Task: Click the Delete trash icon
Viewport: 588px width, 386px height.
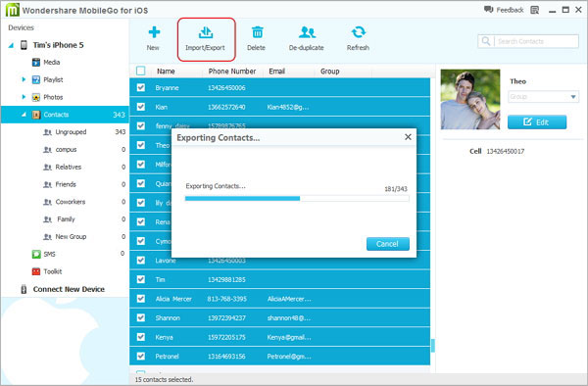Action: pos(257,32)
